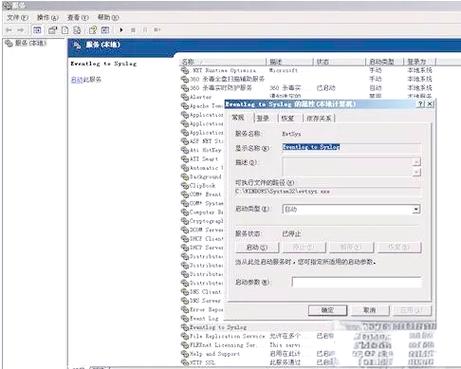
Task: Click the 取消 cancel button
Action: pyautogui.click(x=370, y=310)
